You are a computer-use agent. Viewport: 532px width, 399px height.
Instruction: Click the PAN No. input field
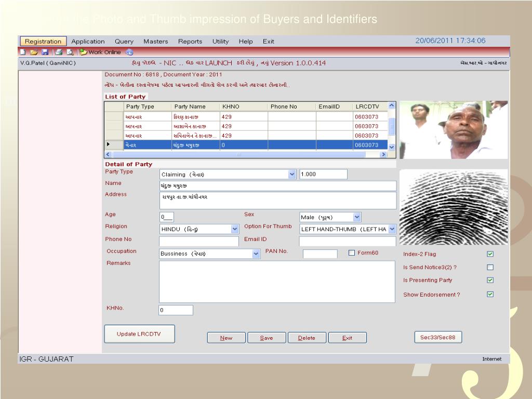tap(320, 254)
